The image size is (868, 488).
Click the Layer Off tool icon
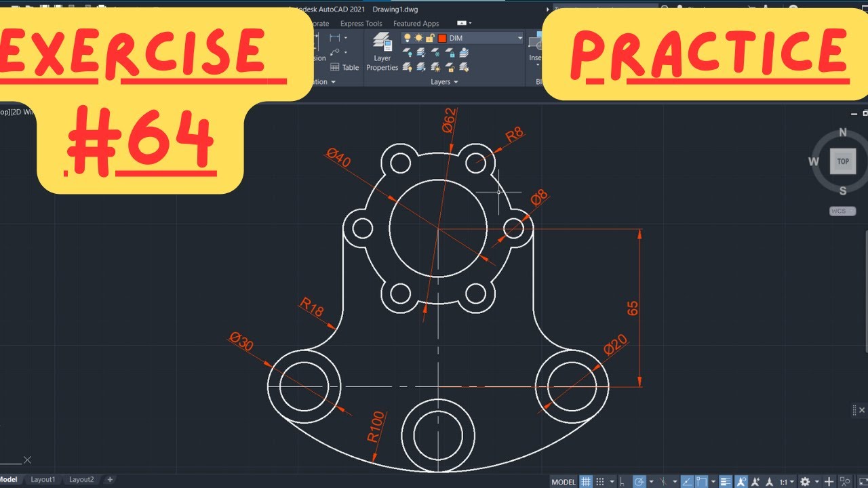click(x=408, y=52)
